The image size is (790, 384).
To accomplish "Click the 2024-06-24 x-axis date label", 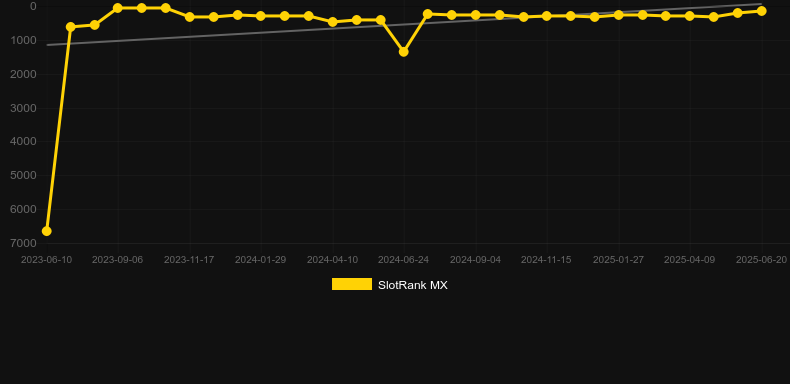I will point(404,260).
